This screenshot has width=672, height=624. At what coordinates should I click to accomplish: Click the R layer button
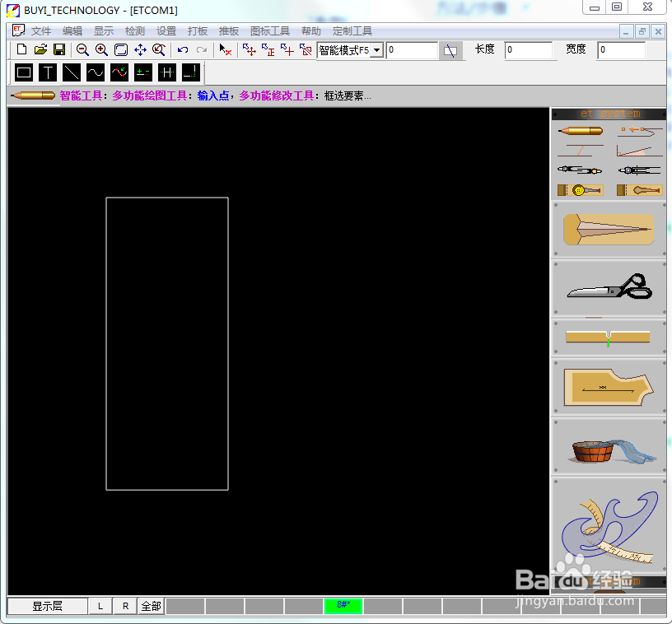click(x=125, y=606)
